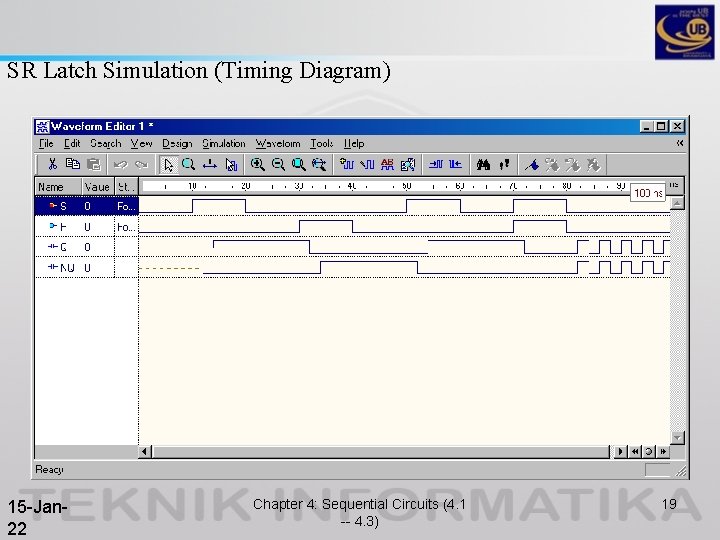
Task: Maximize the Waveform Editor window
Action: pyautogui.click(x=661, y=126)
